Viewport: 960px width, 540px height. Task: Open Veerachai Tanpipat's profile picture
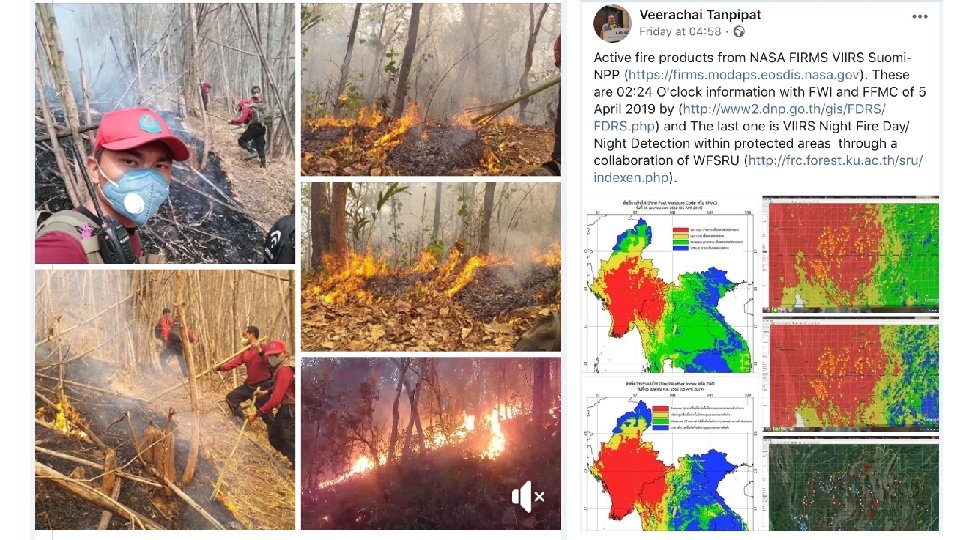pos(612,23)
